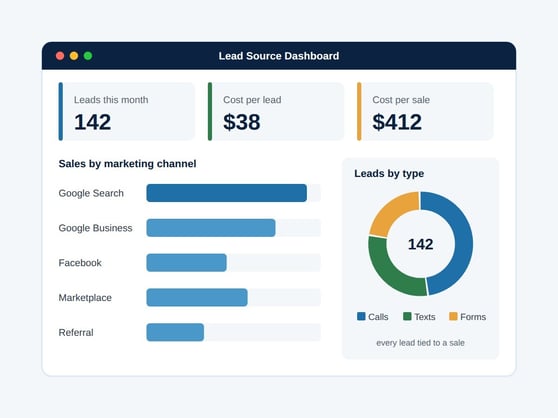The width and height of the screenshot is (558, 418).
Task: Click the yellow minimize window dot
Action: pos(74,56)
